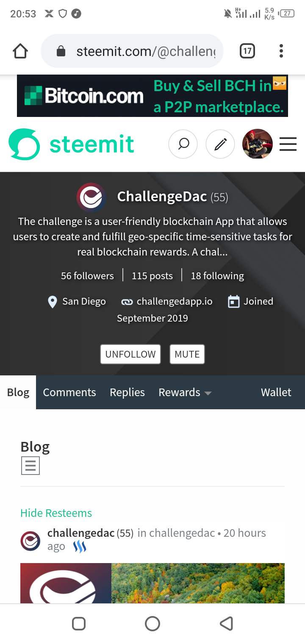Visit the challengedapp.io website link
Screen dimensions: 305x644
[175, 301]
